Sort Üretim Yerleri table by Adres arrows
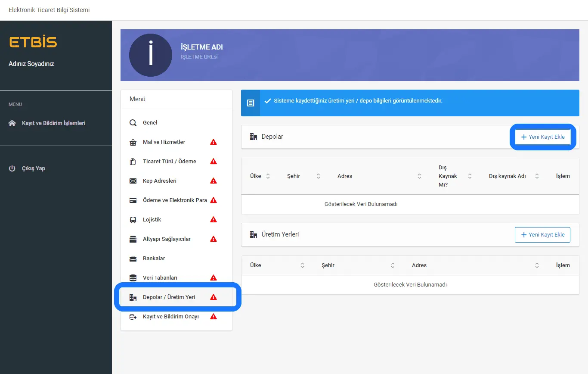588x374 pixels. [x=537, y=265]
